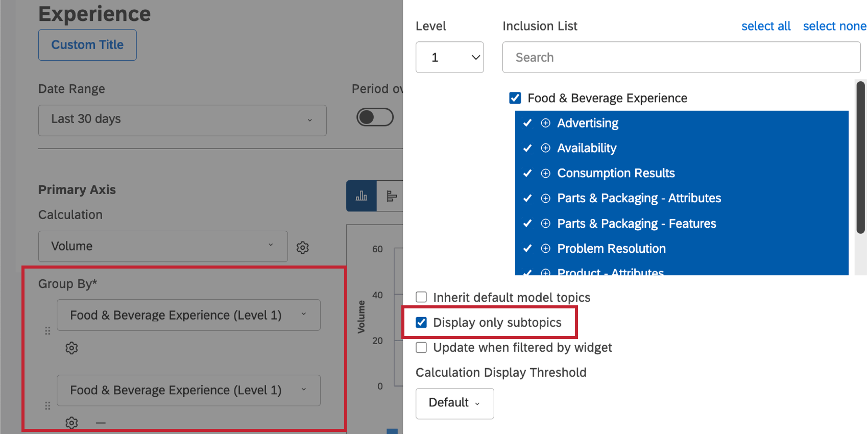Open settings gear next to Volume calculation
868x434 pixels.
pos(303,248)
